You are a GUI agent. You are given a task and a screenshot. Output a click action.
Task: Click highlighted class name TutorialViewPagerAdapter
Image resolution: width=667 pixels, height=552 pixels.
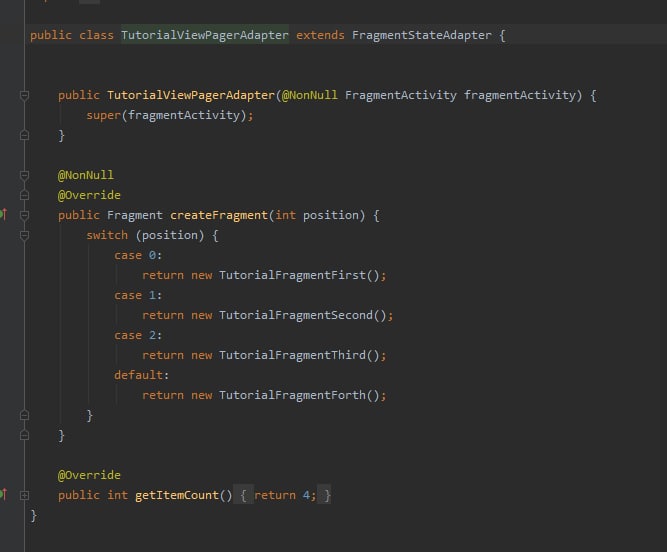click(x=205, y=35)
